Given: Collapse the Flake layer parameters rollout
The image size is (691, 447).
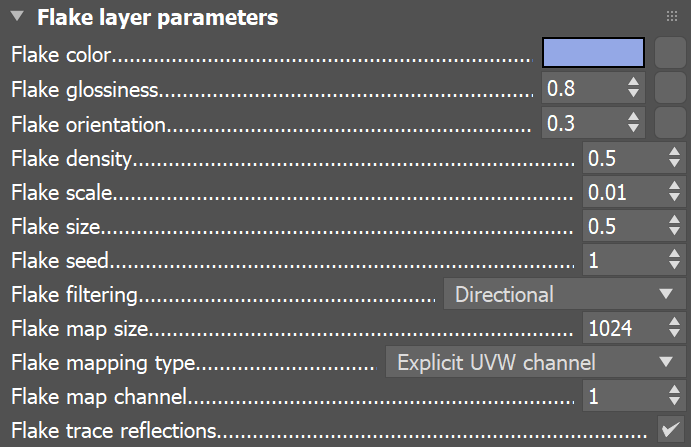Looking at the screenshot, I should [17, 17].
